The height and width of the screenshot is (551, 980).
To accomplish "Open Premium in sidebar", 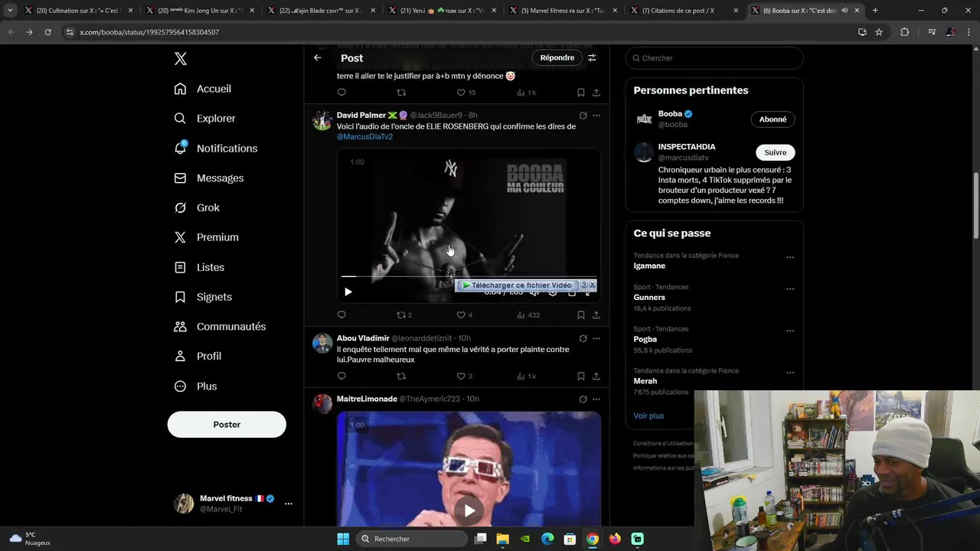I will point(207,237).
